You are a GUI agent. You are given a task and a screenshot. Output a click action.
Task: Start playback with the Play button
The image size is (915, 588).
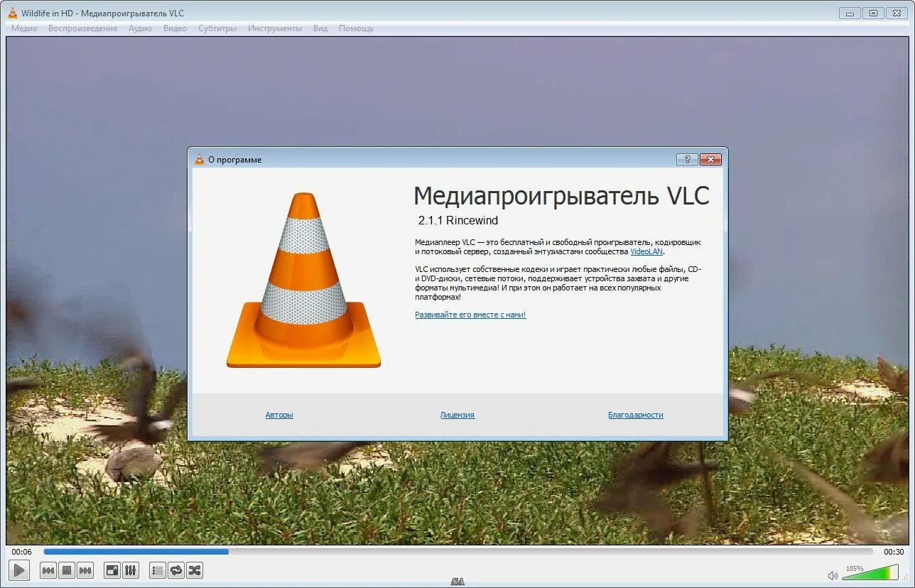[x=19, y=570]
